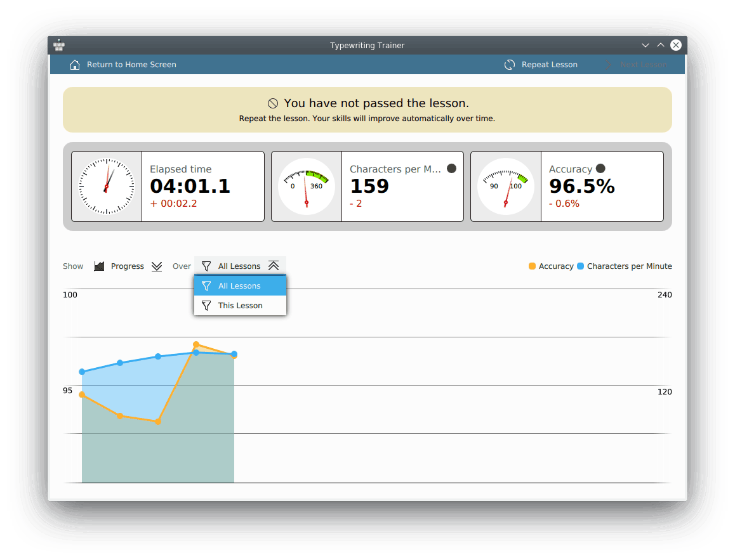
Task: Click the highest orange accuracy data point
Action: pos(196,344)
